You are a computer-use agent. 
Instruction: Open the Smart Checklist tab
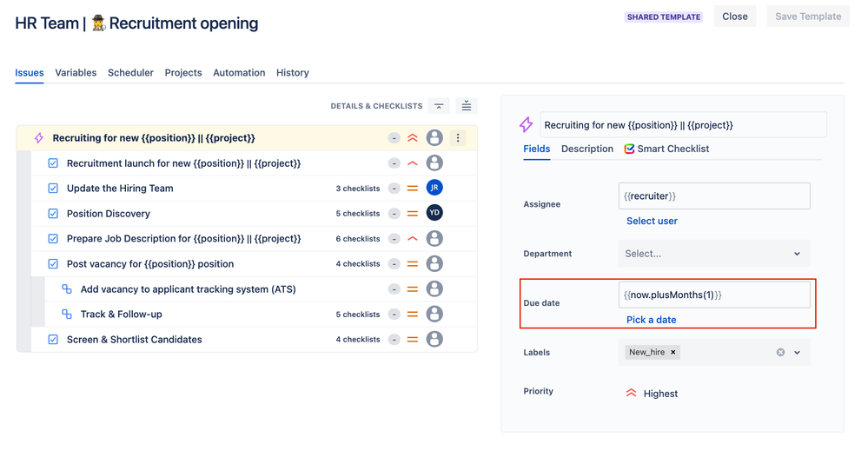click(666, 149)
